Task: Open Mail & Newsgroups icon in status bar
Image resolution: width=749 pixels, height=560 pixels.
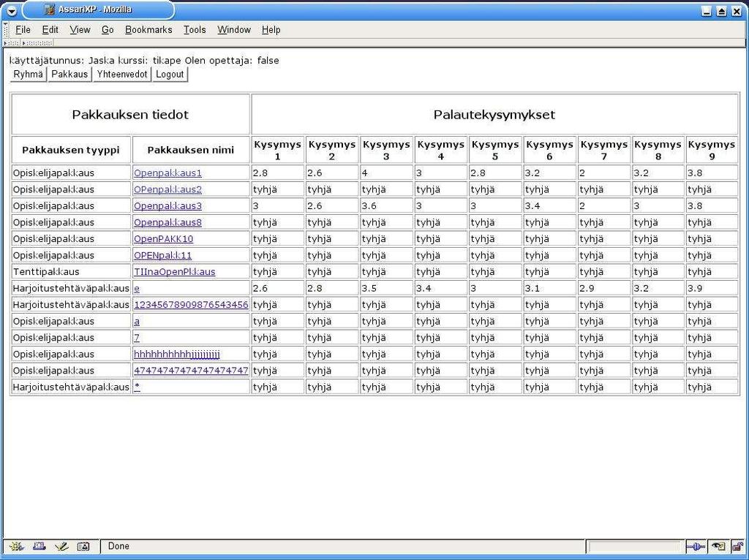Action: pos(39,546)
